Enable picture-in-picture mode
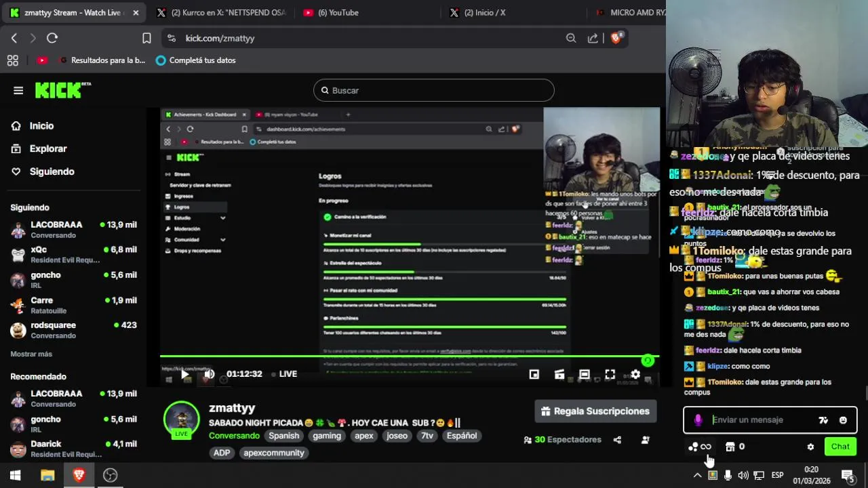This screenshot has width=868, height=488. pyautogui.click(x=534, y=374)
